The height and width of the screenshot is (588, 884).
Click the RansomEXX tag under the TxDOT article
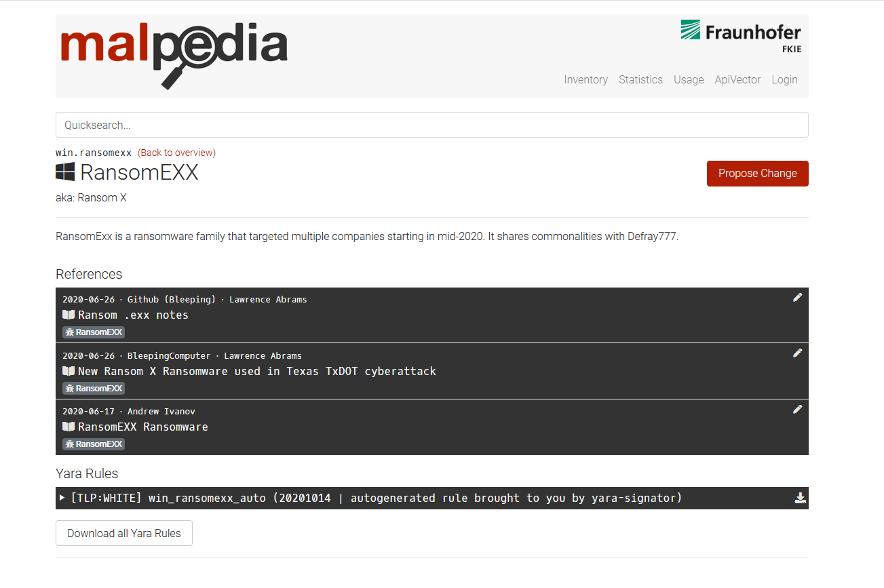93,388
